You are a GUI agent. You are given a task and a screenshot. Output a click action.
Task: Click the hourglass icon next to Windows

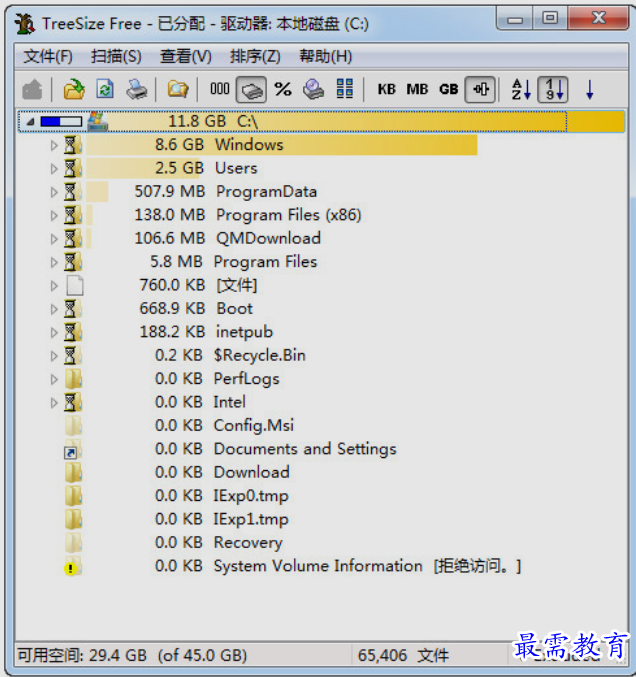[x=73, y=145]
